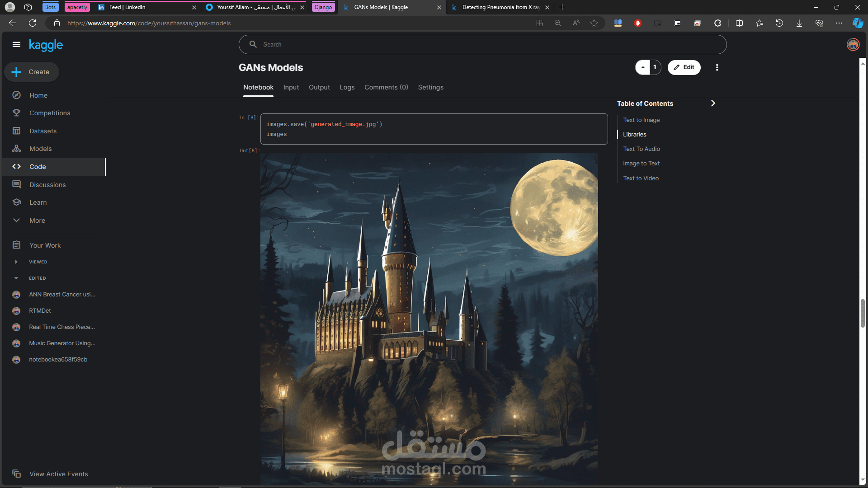
Task: Open Discussions in the sidebar
Action: click(x=47, y=185)
